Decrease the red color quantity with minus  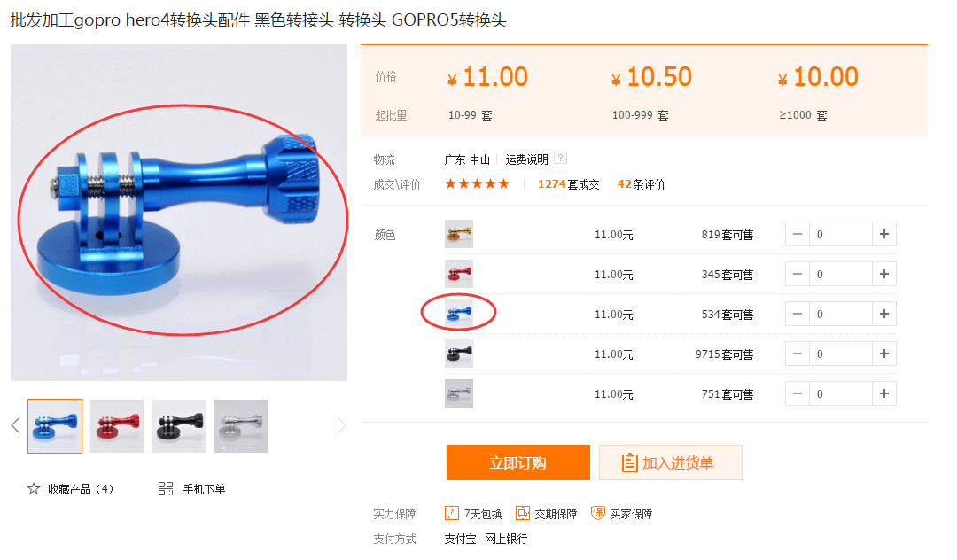[x=797, y=274]
